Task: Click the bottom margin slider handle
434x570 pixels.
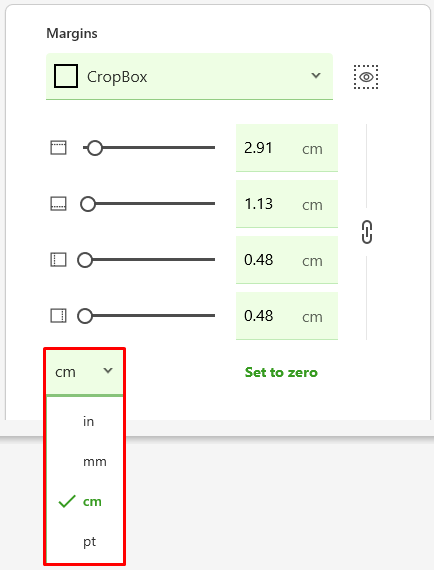Action: tap(88, 204)
